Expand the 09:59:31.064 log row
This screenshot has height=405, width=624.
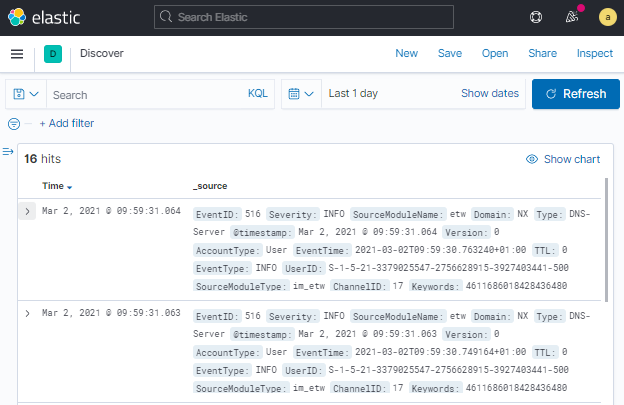[27, 211]
